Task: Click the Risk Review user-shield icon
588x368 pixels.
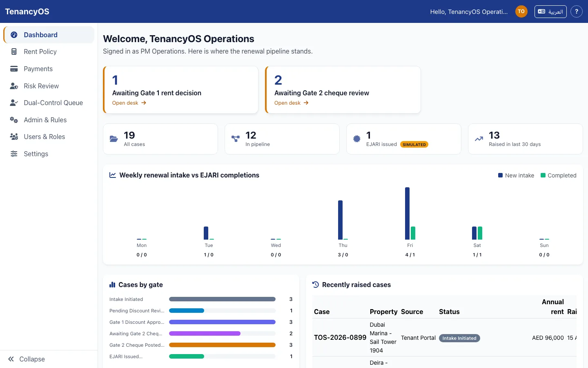Action: pos(14,86)
